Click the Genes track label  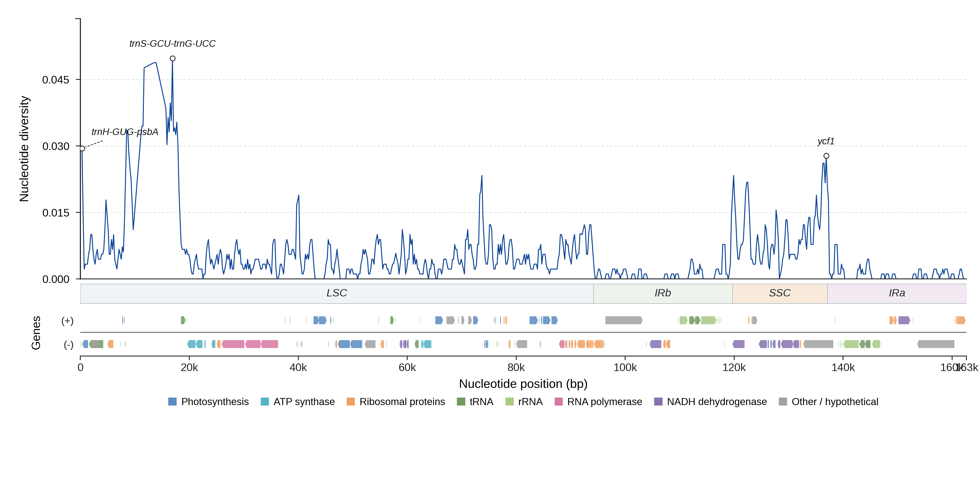[x=36, y=333]
